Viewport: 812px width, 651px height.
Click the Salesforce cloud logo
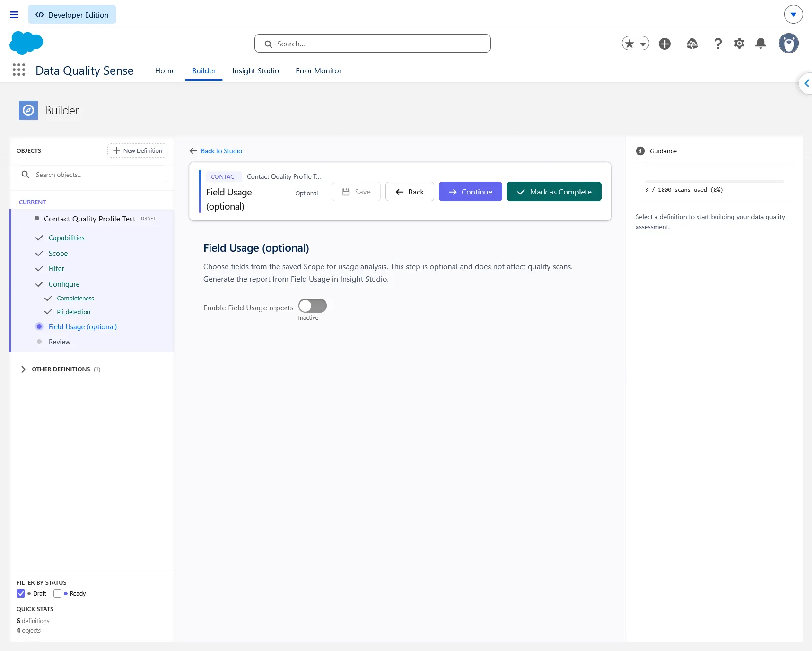26,43
